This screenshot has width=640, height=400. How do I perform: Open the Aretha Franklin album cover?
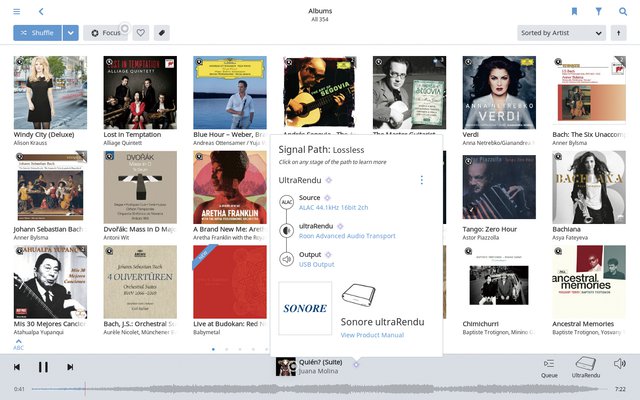point(230,187)
